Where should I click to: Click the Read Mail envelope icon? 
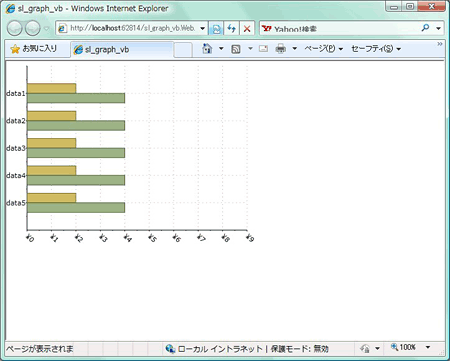click(x=263, y=49)
